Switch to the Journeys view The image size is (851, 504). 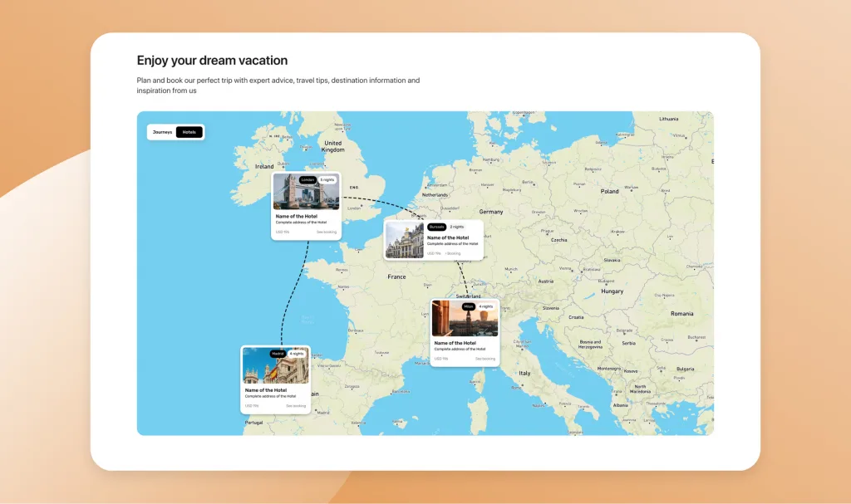(163, 132)
